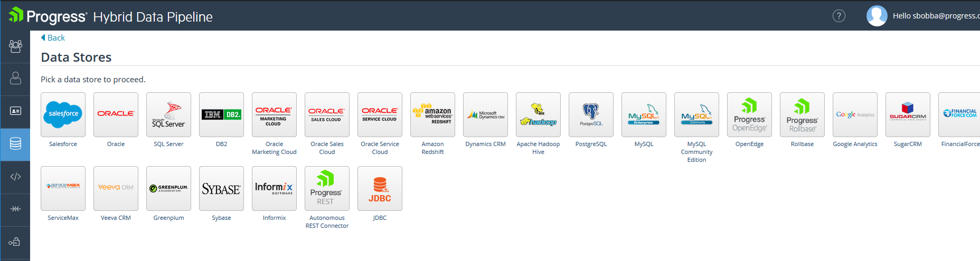980x261 pixels.
Task: Open the groups sidebar icon
Action: [15, 46]
